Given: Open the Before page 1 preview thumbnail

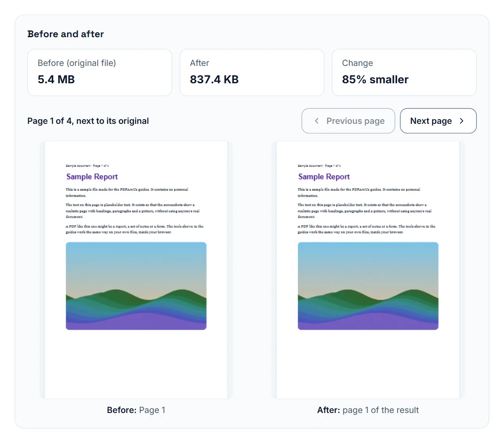Looking at the screenshot, I should (136, 270).
